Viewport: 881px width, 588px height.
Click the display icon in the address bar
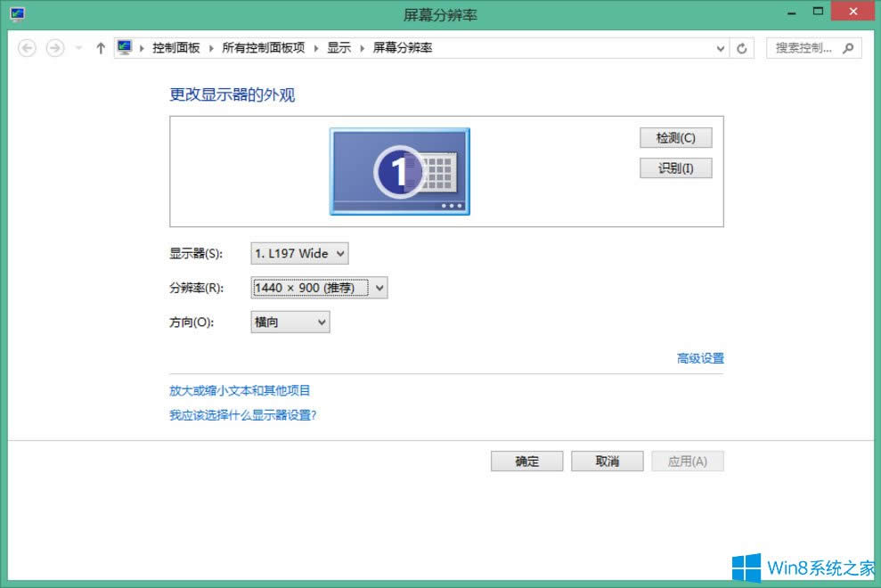point(124,47)
